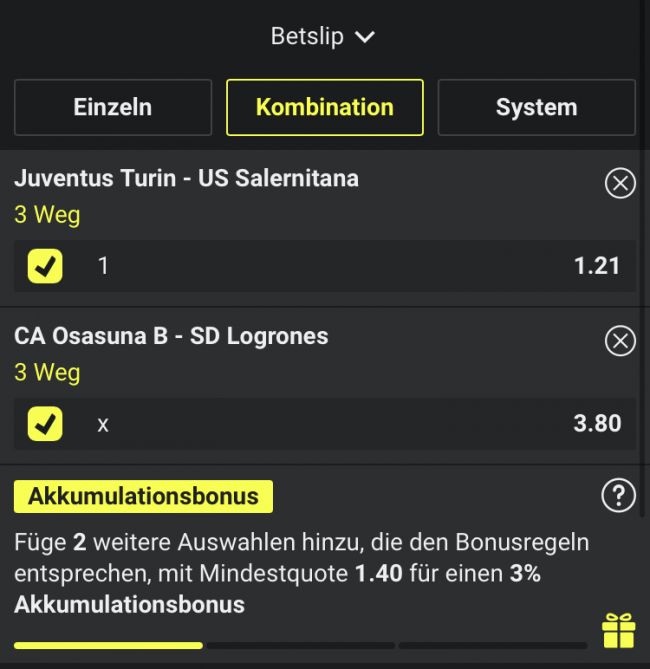Click the Betslip header title
Image resolution: width=650 pixels, height=669 pixels.
click(307, 36)
